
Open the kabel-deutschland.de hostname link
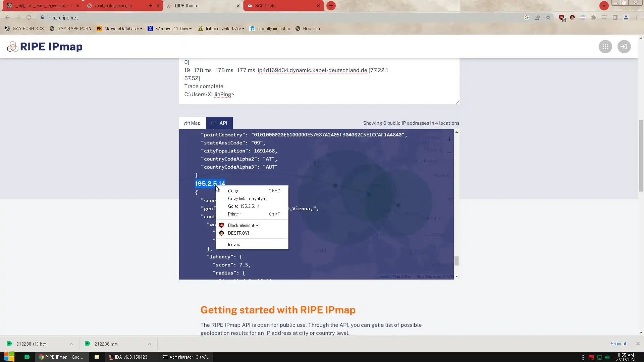click(312, 70)
